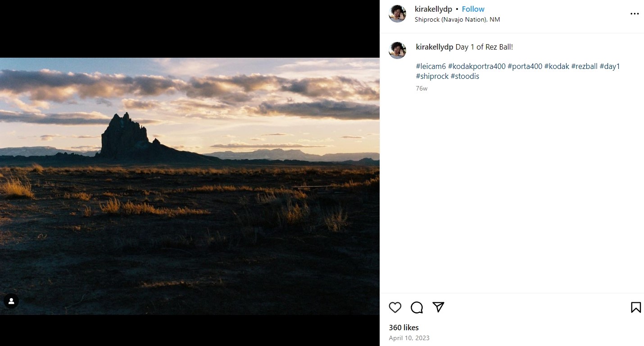Open the #leicam6 hashtag
Image resolution: width=644 pixels, height=346 pixels.
pos(431,66)
